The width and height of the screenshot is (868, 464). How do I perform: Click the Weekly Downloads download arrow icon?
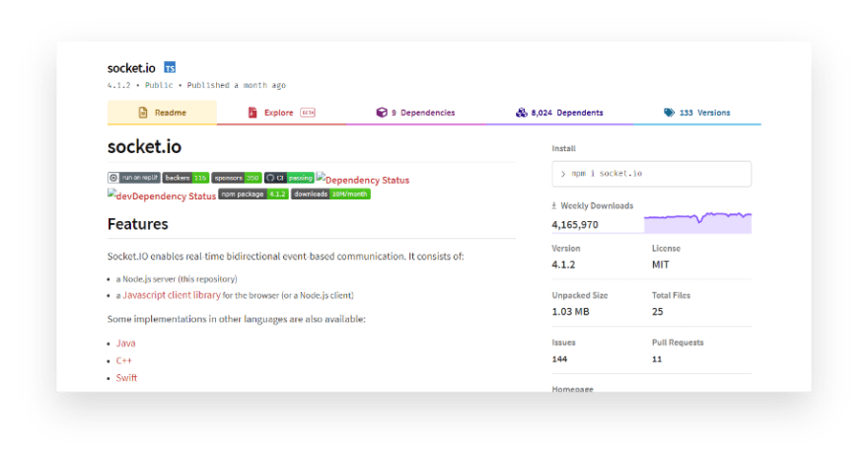click(x=554, y=205)
